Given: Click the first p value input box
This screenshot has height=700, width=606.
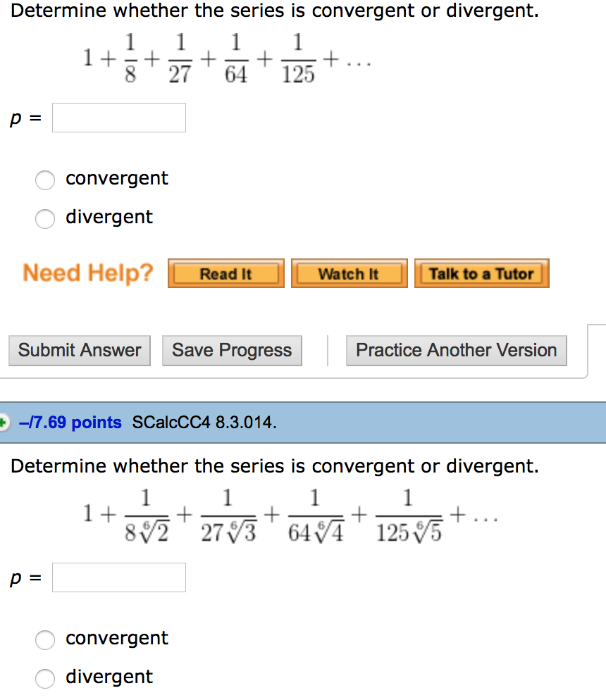Looking at the screenshot, I should (118, 117).
